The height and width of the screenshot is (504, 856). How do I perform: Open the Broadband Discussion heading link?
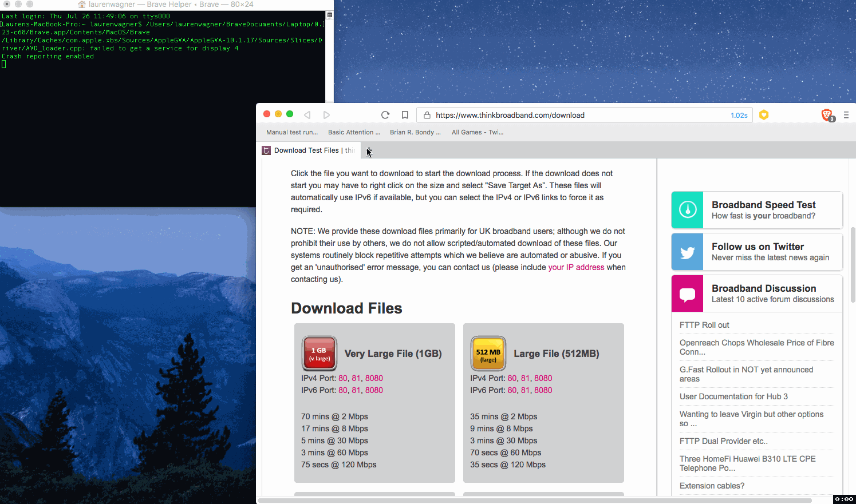764,288
